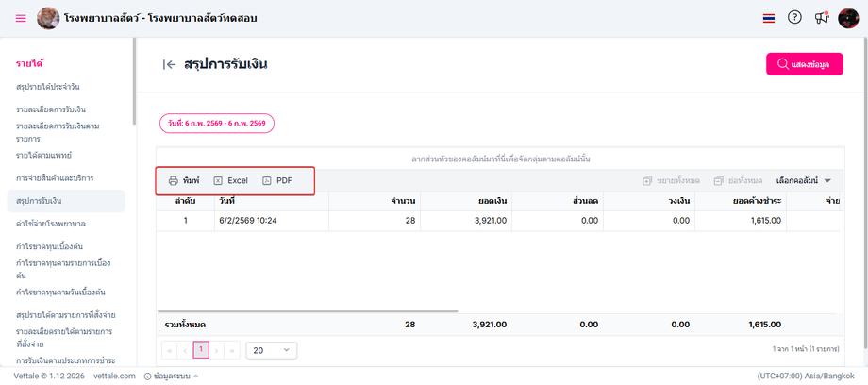Open the help question mark icon
The height and width of the screenshot is (385, 868).
794,18
